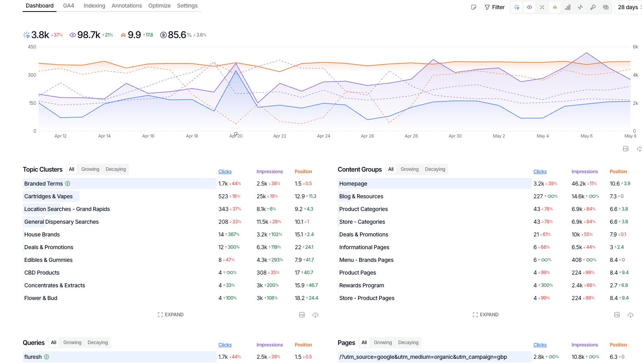642x364 pixels.
Task: Toggle the CTR percent metric in toolbar
Action: (542, 7)
